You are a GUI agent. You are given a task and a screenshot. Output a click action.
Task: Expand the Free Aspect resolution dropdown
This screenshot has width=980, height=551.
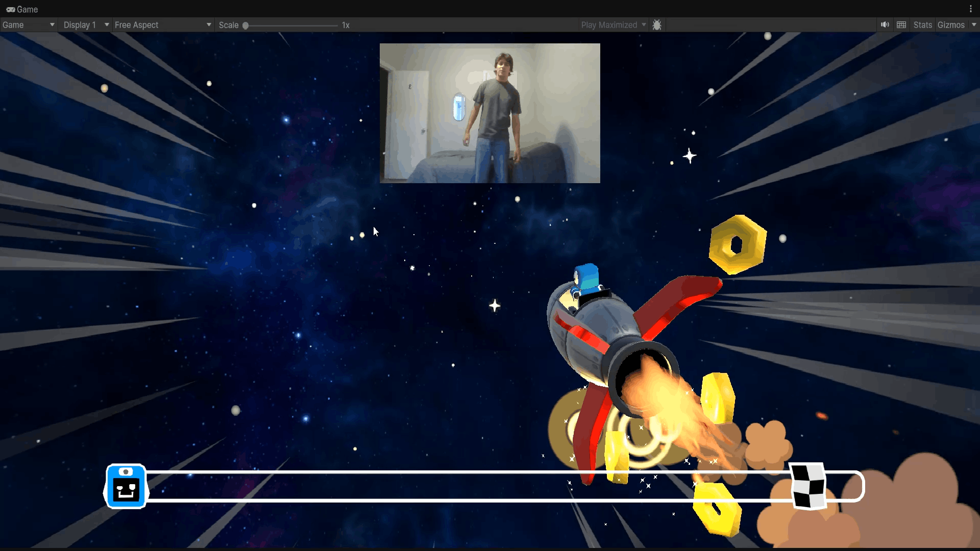point(163,24)
